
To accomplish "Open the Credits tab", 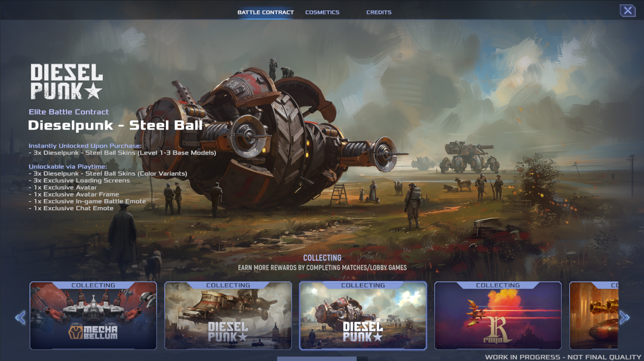I will (379, 12).
